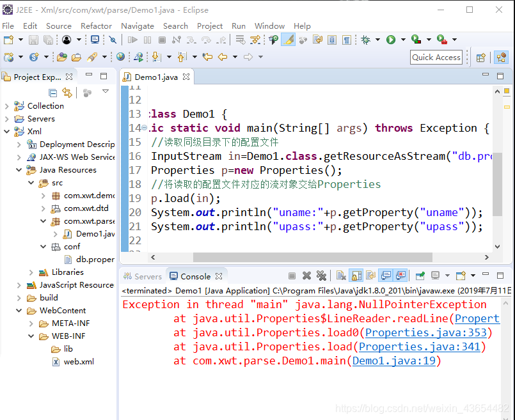Open the Open Console dropdown arrow
This screenshot has width=515, height=420.
click(x=473, y=276)
